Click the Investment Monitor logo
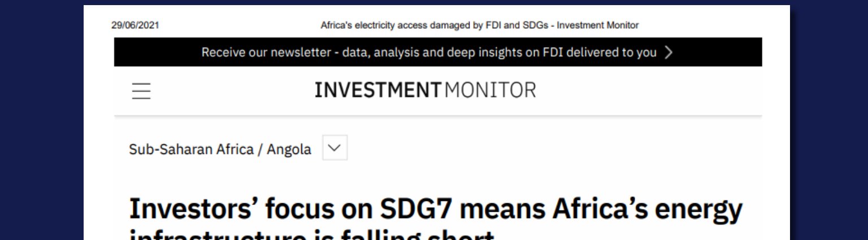 coord(425,90)
